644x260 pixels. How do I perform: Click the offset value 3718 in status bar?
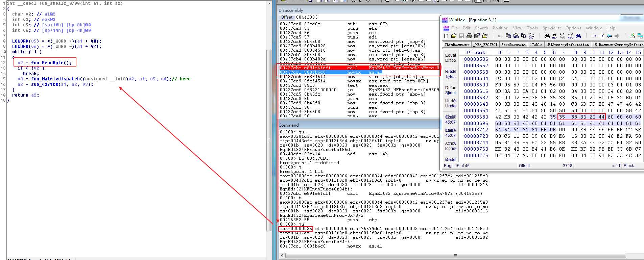point(568,166)
